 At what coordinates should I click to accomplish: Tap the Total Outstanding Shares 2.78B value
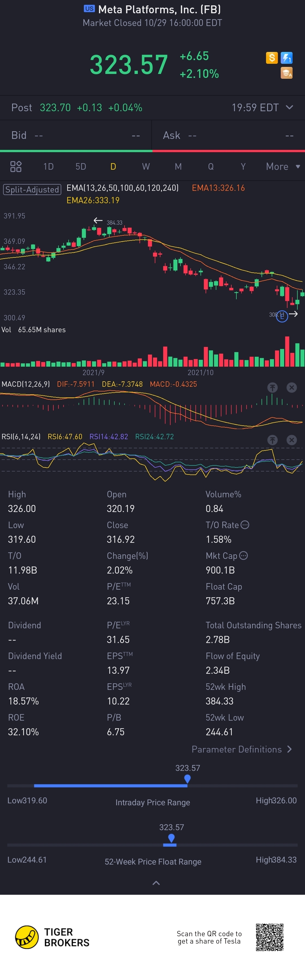coord(217,639)
